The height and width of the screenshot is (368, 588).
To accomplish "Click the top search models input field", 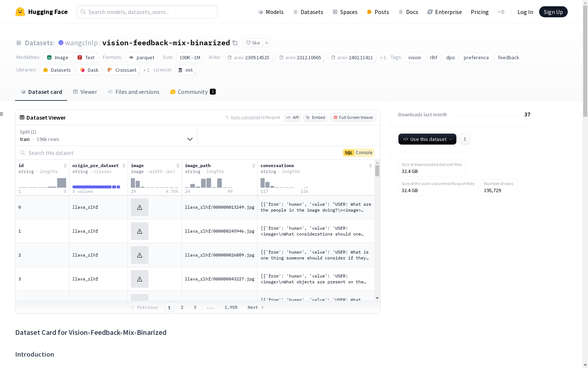I will [147, 12].
